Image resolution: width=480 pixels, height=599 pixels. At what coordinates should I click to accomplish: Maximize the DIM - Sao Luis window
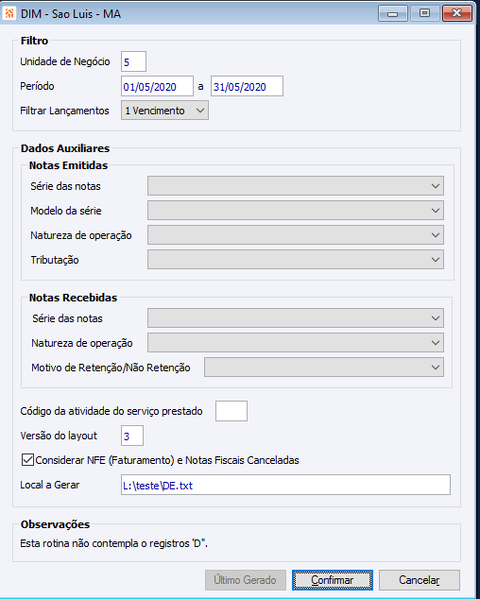tap(424, 13)
